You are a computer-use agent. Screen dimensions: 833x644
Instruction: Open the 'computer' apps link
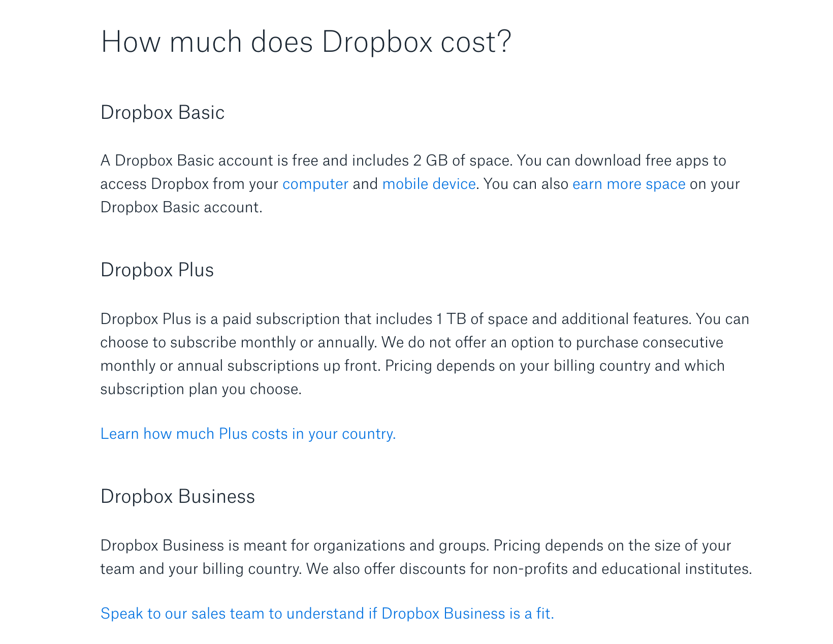click(315, 184)
